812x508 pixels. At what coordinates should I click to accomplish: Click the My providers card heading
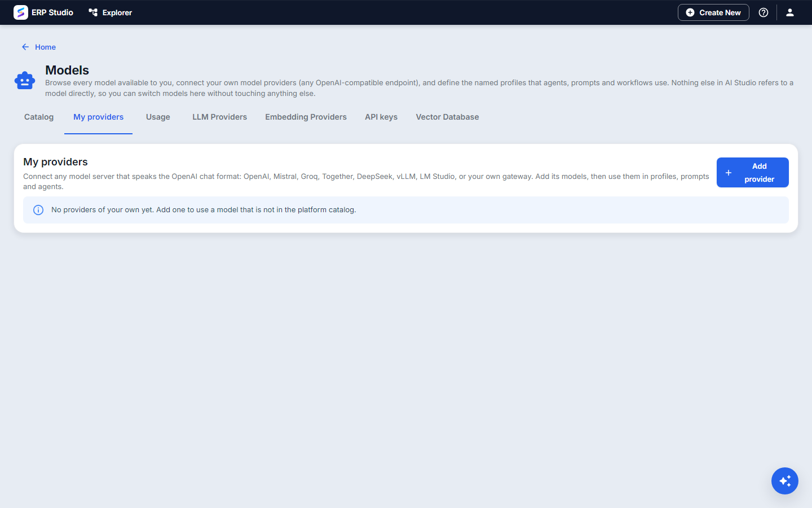(55, 162)
